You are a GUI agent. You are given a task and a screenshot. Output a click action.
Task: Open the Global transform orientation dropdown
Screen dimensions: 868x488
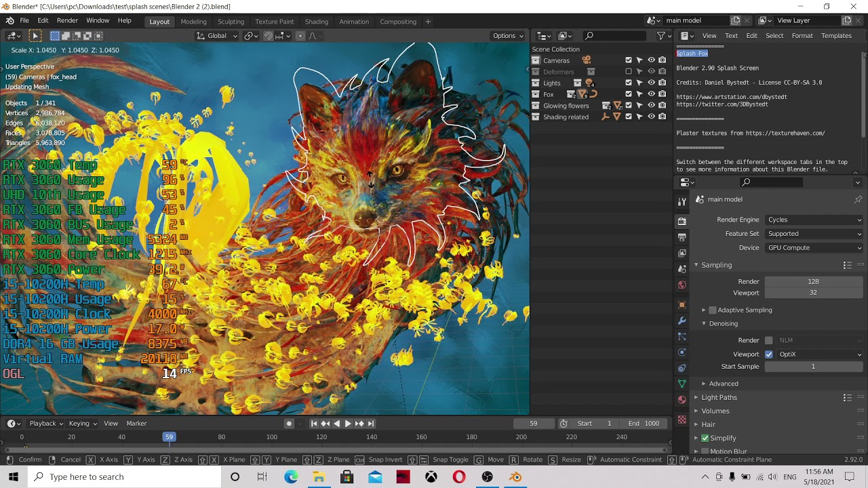click(217, 36)
